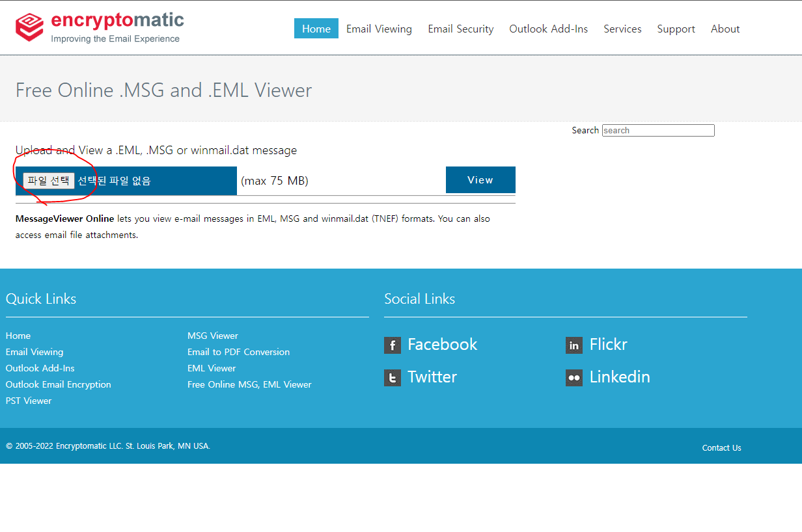This screenshot has height=532, width=802.
Task: Open the Email to PDF Conversion link
Action: coord(239,352)
